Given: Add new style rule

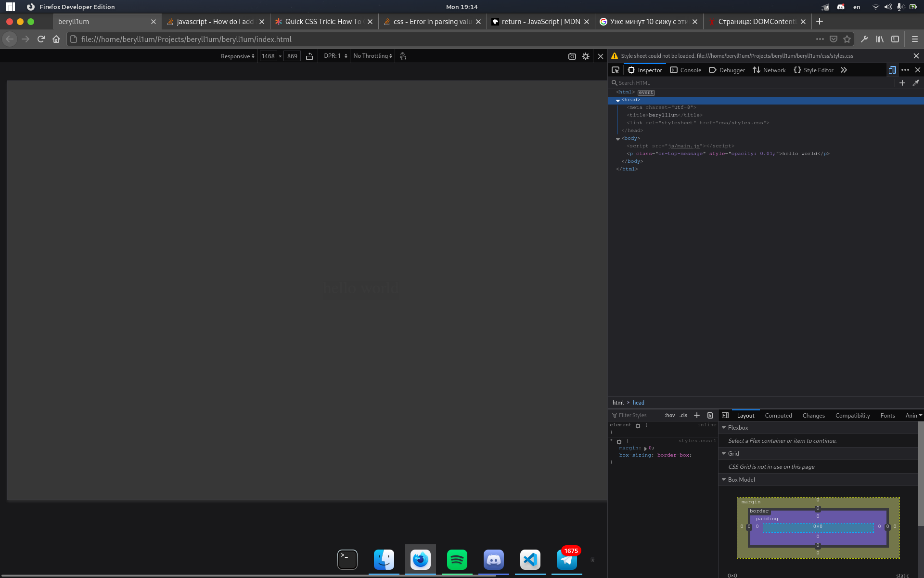Looking at the screenshot, I should coord(696,415).
